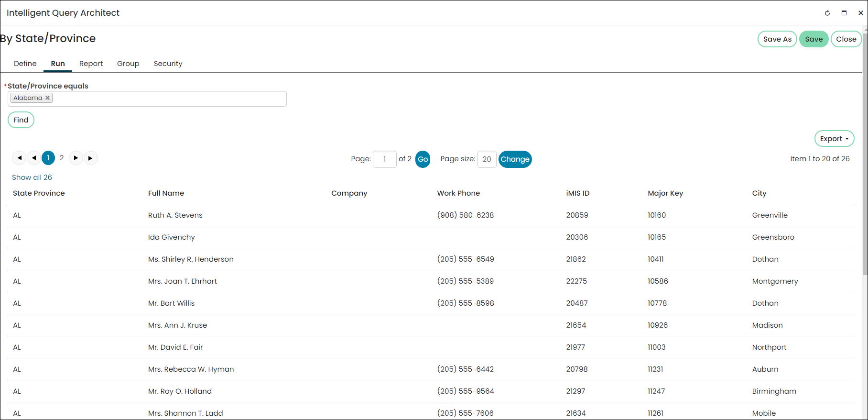Switch to the Group tab
Viewport: 868px width, 420px height.
coord(128,64)
